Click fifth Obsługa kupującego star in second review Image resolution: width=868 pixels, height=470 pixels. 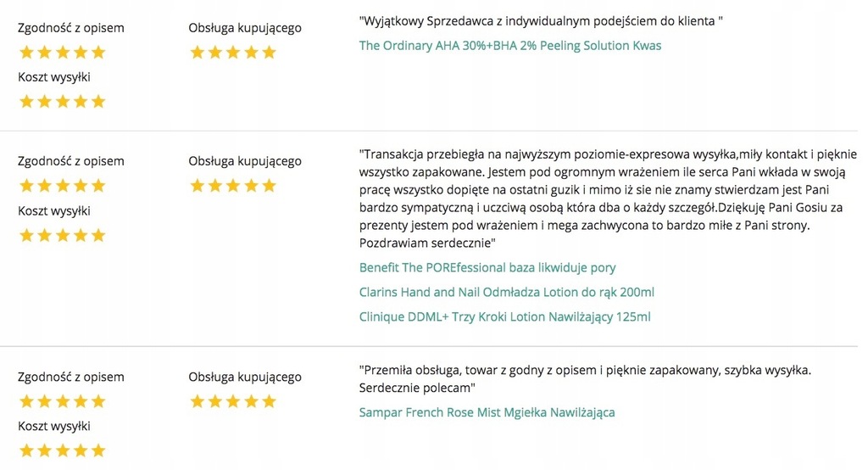click(269, 186)
